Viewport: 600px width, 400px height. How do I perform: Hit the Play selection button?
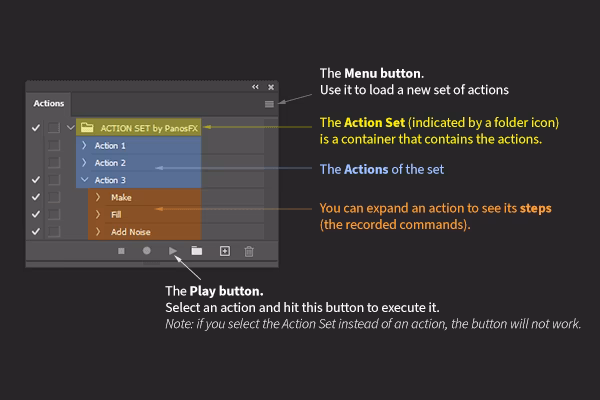pos(173,251)
